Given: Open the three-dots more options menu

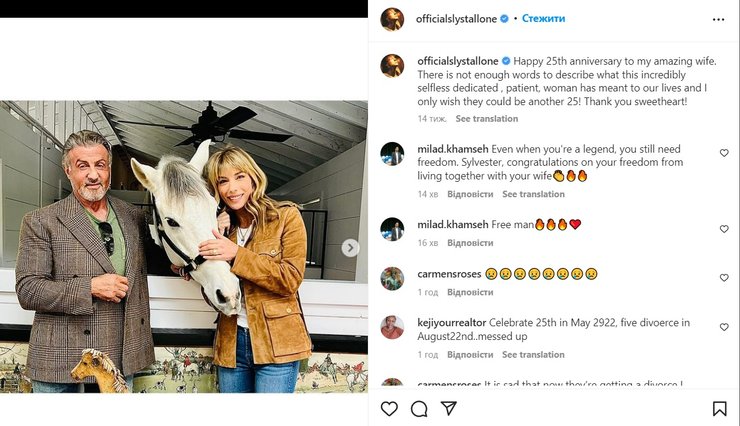Looking at the screenshot, I should click(718, 19).
